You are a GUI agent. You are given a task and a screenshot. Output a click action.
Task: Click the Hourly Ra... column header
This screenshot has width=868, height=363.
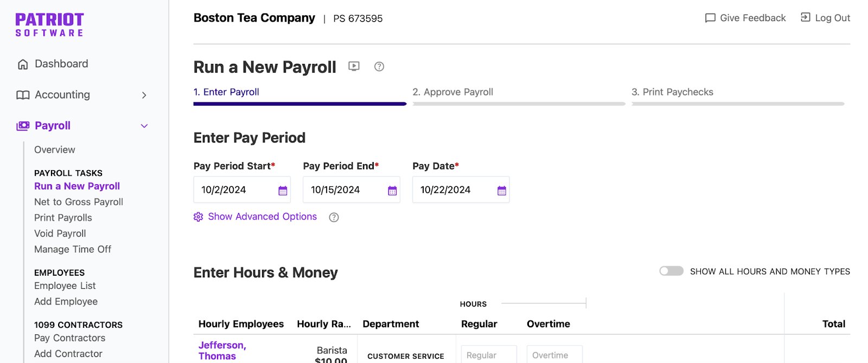tap(324, 324)
